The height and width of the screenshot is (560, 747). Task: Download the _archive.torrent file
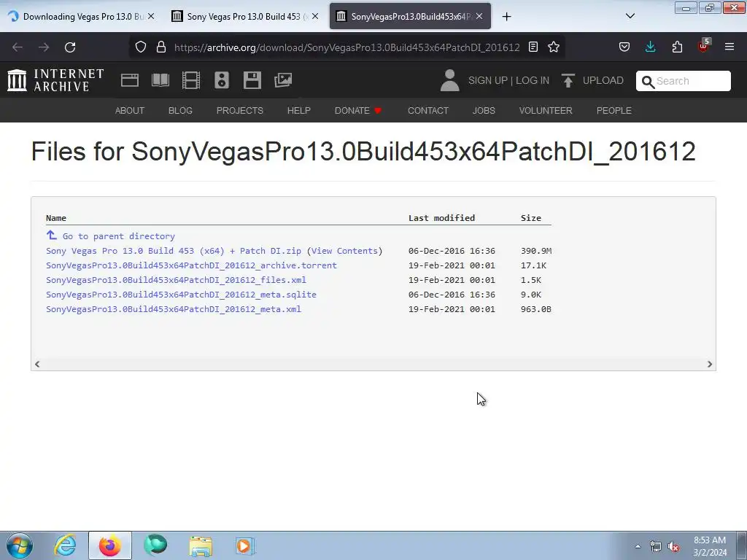pos(191,265)
